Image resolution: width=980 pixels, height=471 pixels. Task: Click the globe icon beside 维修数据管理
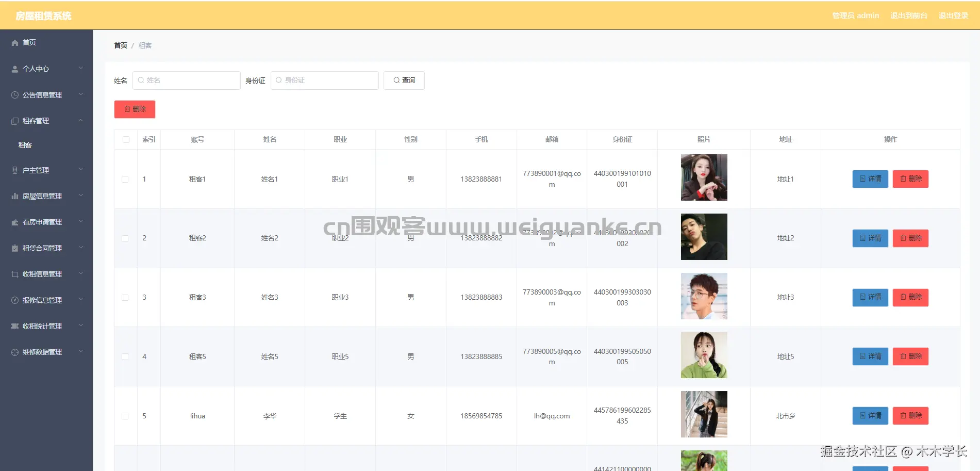tap(15, 352)
